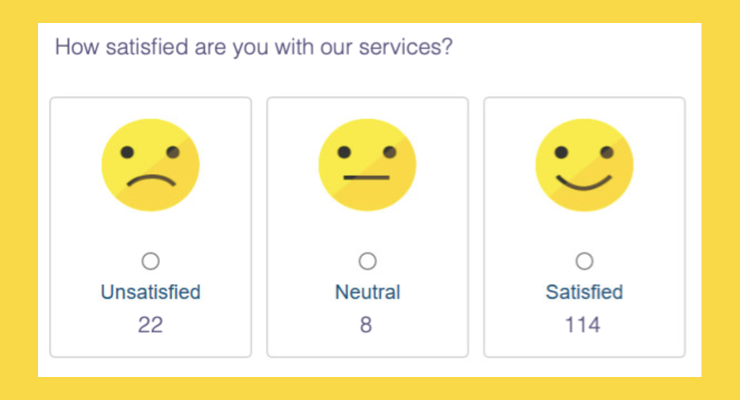Image resolution: width=740 pixels, height=400 pixels.
Task: Click the straight mouth on the neutral face
Action: [366, 178]
